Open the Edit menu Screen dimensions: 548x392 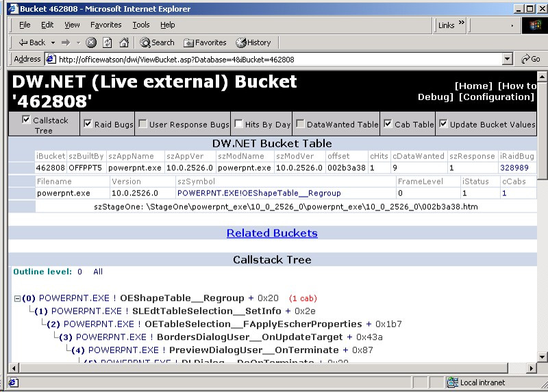47,25
